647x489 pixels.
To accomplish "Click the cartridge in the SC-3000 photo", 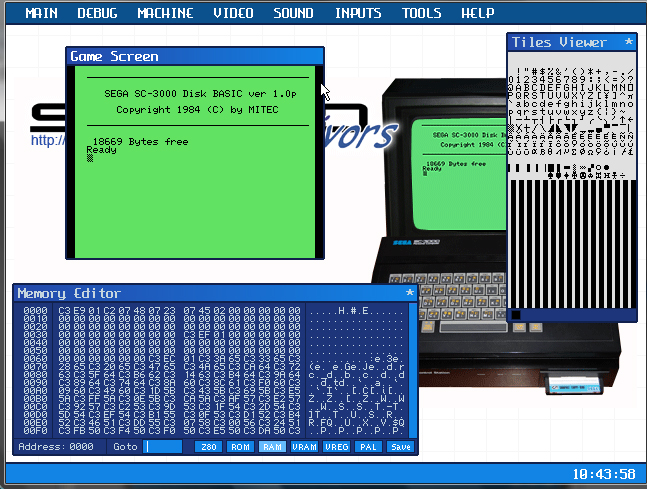I will pos(574,383).
